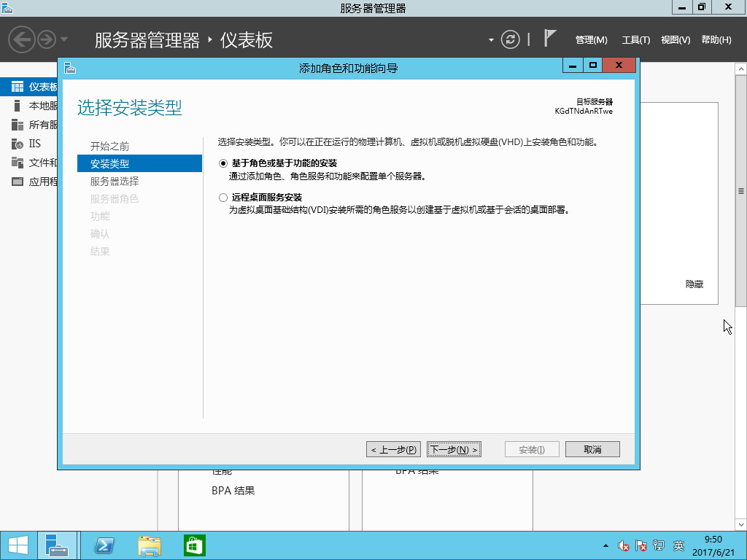Click the dashboard vertical scrollbar
This screenshot has height=560, width=747.
(x=740, y=191)
